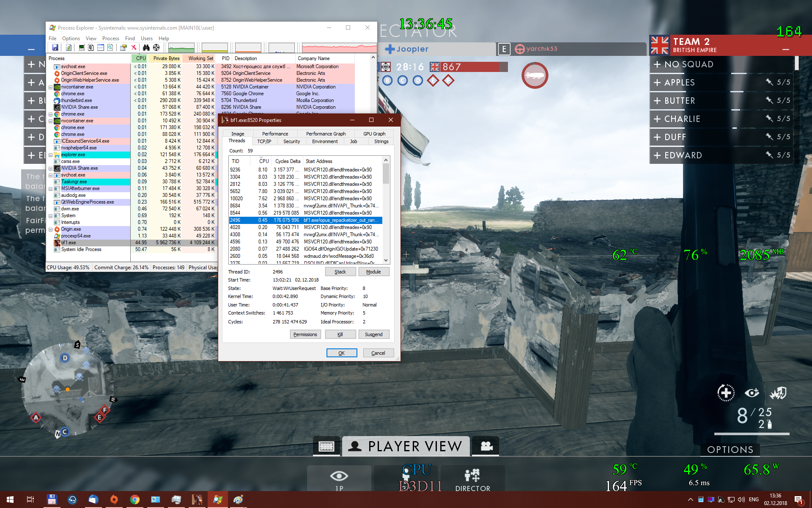The width and height of the screenshot is (812, 508).
Task: Click the Show Lower Pane icon
Action: (101, 48)
